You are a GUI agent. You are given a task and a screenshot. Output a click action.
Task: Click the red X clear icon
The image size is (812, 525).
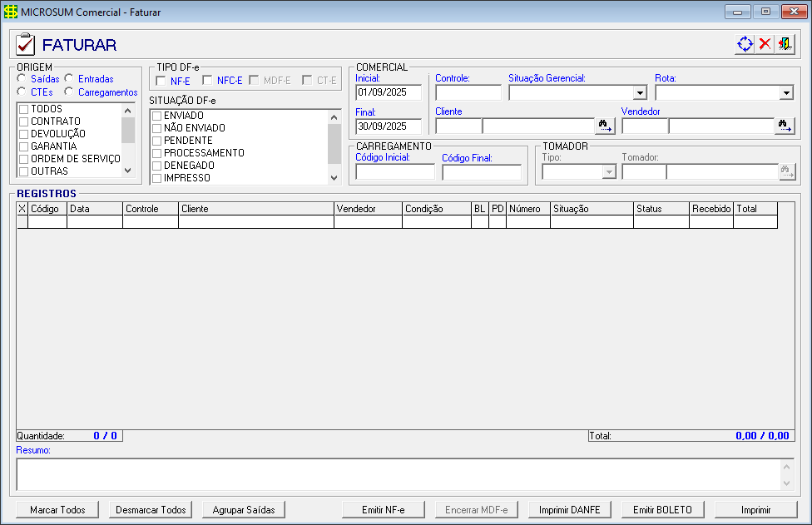tap(765, 44)
